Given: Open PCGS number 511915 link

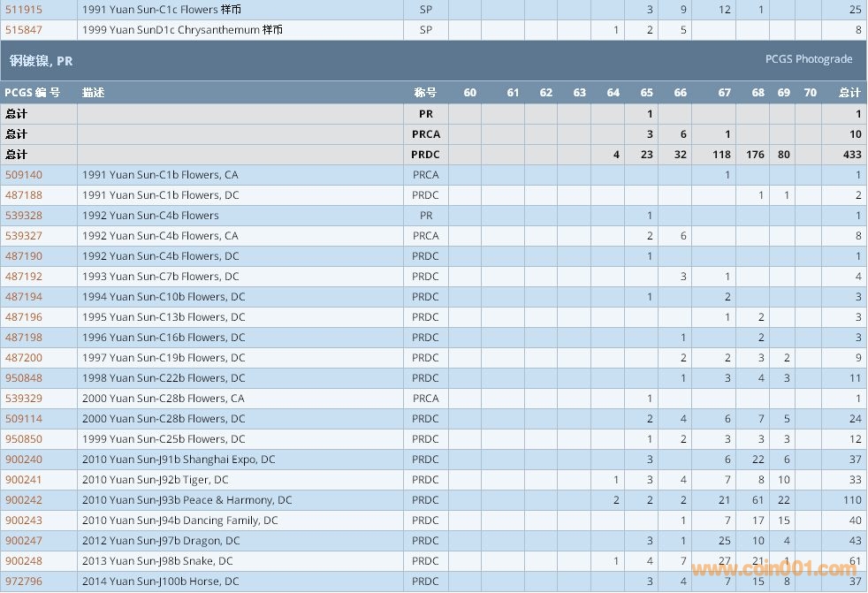Looking at the screenshot, I should point(24,10).
